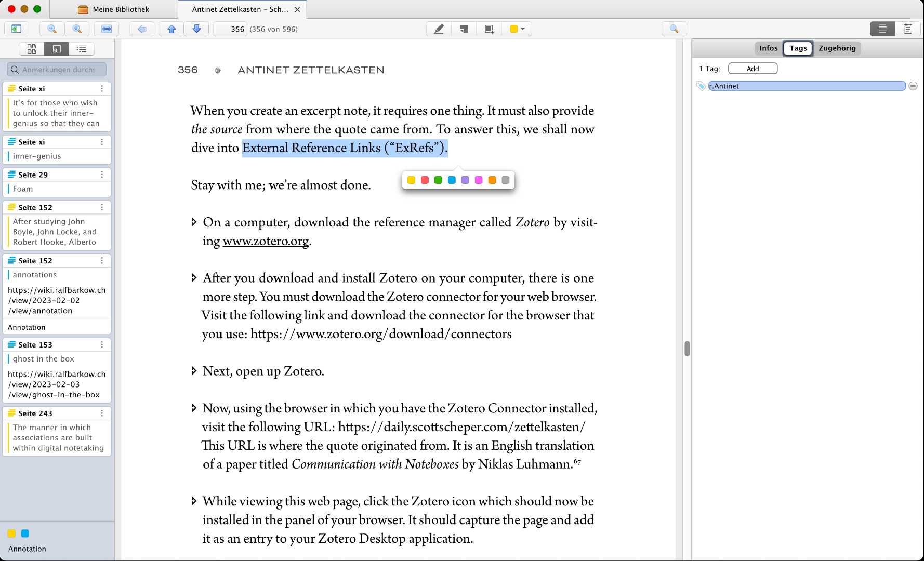The height and width of the screenshot is (561, 924).
Task: Remove the r.Antinet tag with minus icon
Action: pyautogui.click(x=913, y=86)
